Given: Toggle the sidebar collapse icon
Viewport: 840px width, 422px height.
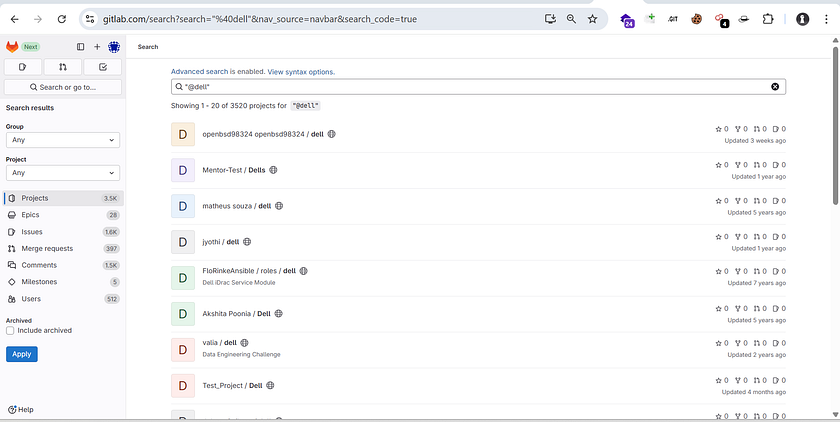Looking at the screenshot, I should coord(80,47).
